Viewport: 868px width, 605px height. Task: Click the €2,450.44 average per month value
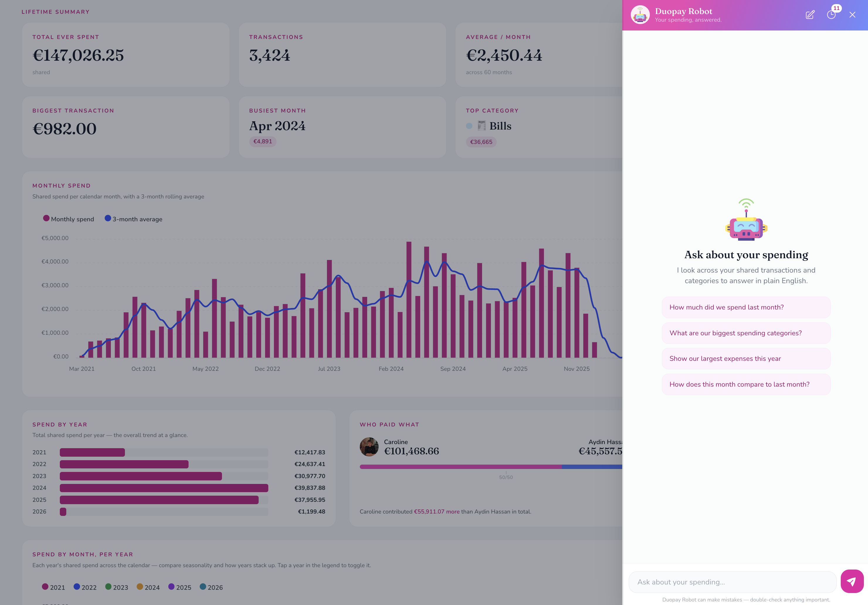504,55
